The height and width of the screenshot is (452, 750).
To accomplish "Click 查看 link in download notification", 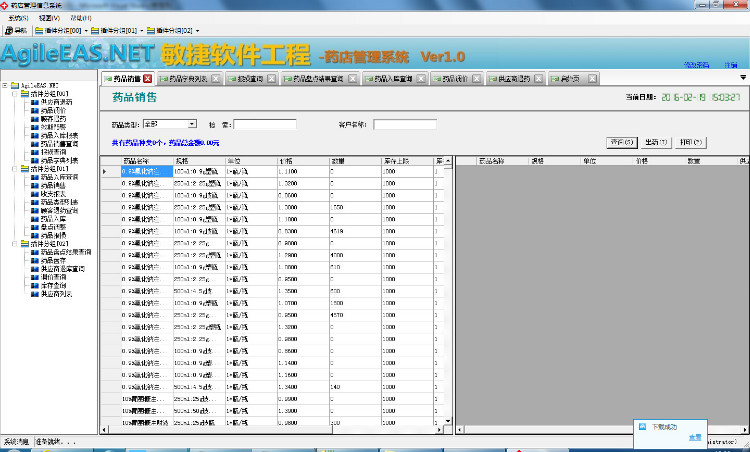I will click(x=695, y=437).
